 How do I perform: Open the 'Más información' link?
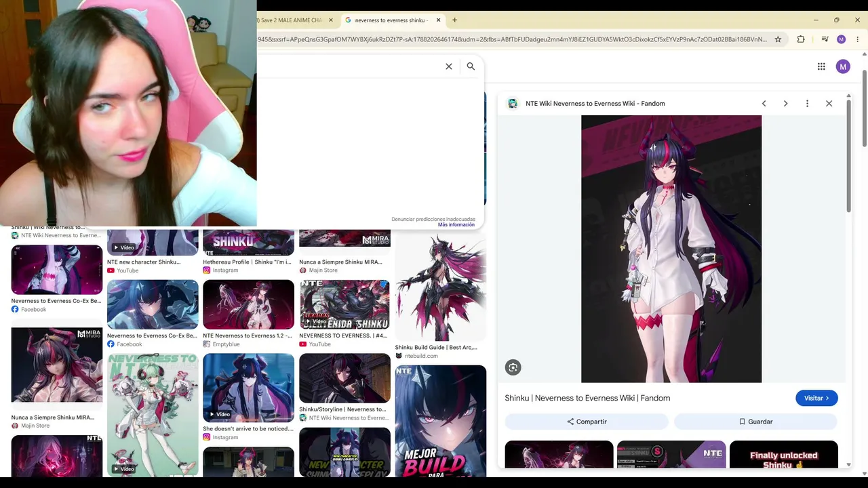(456, 225)
